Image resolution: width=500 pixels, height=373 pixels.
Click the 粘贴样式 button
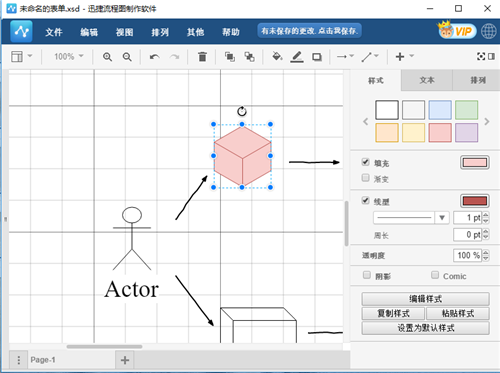coord(458,313)
